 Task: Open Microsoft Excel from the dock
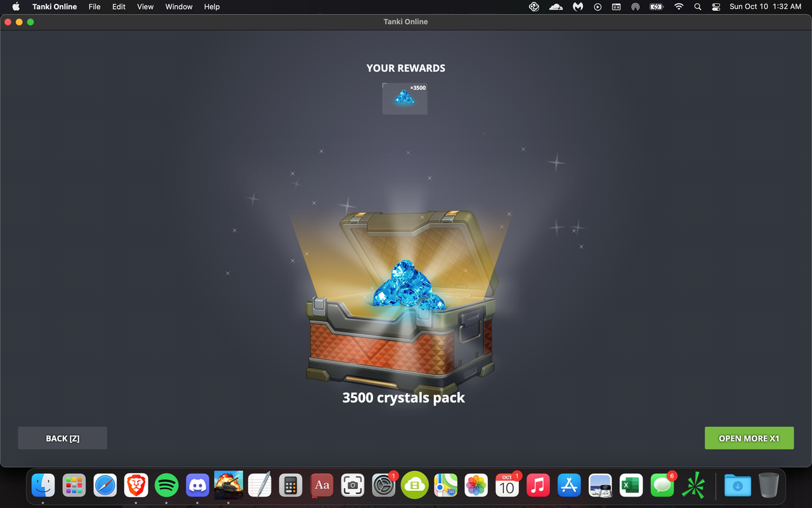631,485
